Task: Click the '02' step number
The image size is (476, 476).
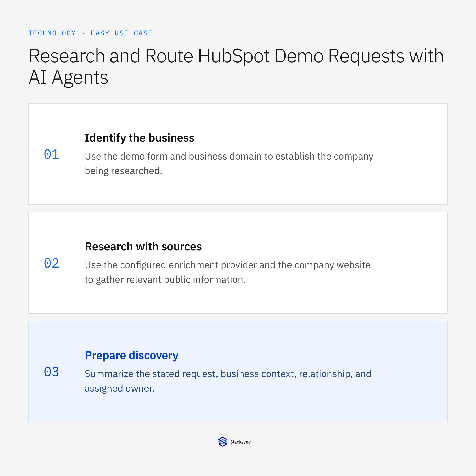Action: pyautogui.click(x=52, y=263)
